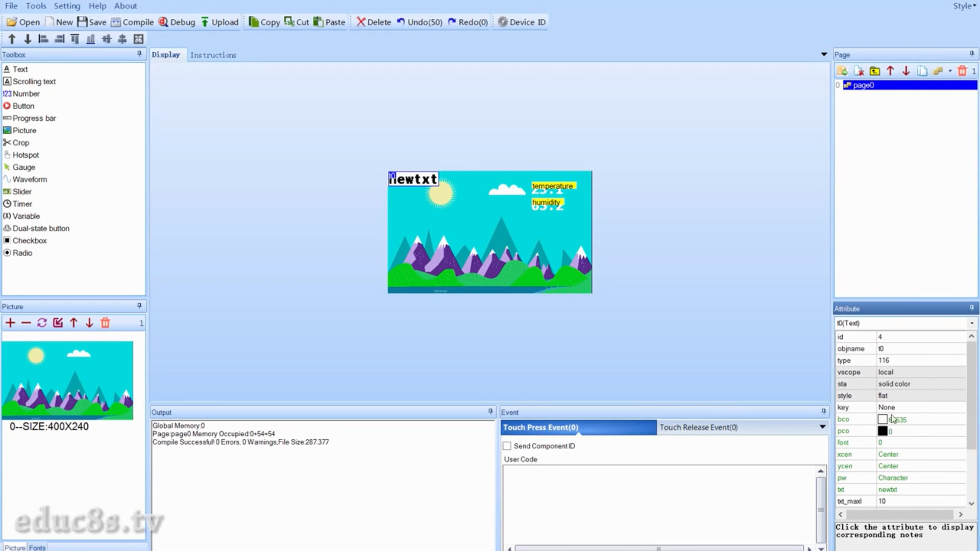
Task: Click white bco color swatch
Action: [883, 419]
